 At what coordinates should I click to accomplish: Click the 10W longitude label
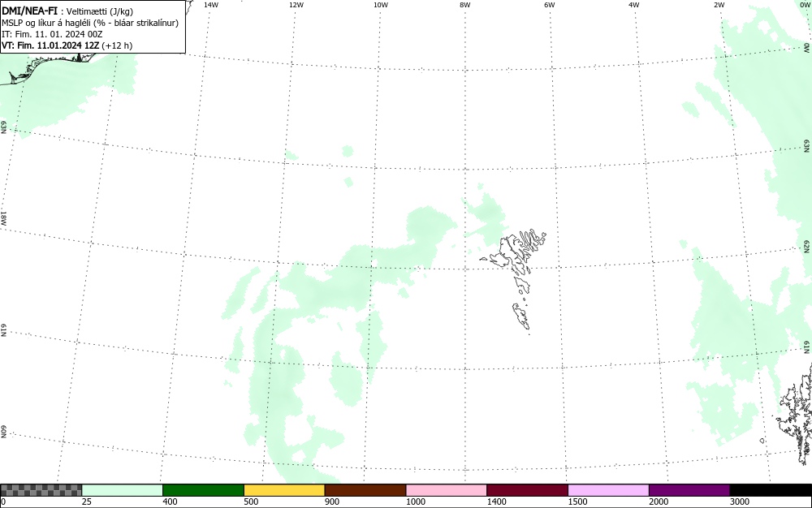[x=381, y=5]
